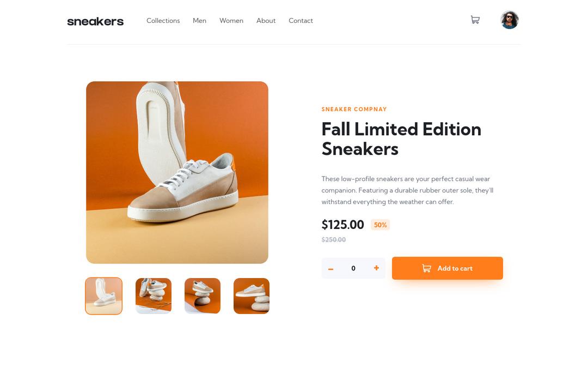The image size is (588, 368).
Task: Navigate to the Women page
Action: click(231, 21)
